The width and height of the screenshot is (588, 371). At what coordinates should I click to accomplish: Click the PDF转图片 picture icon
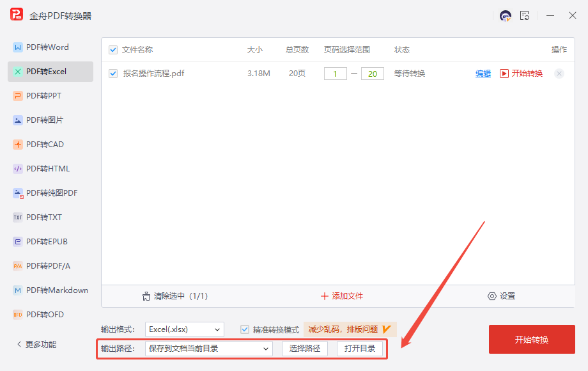[18, 120]
